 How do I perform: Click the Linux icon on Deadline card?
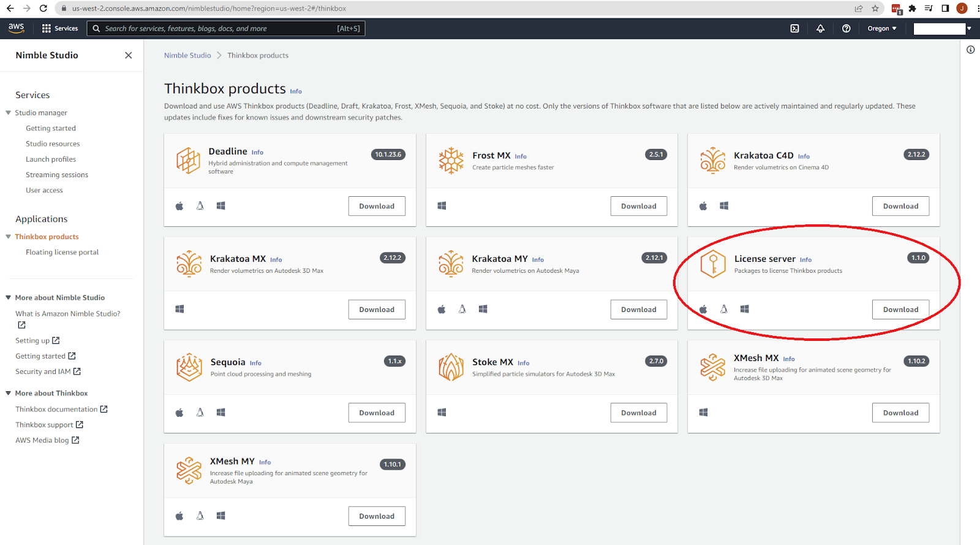(x=200, y=206)
